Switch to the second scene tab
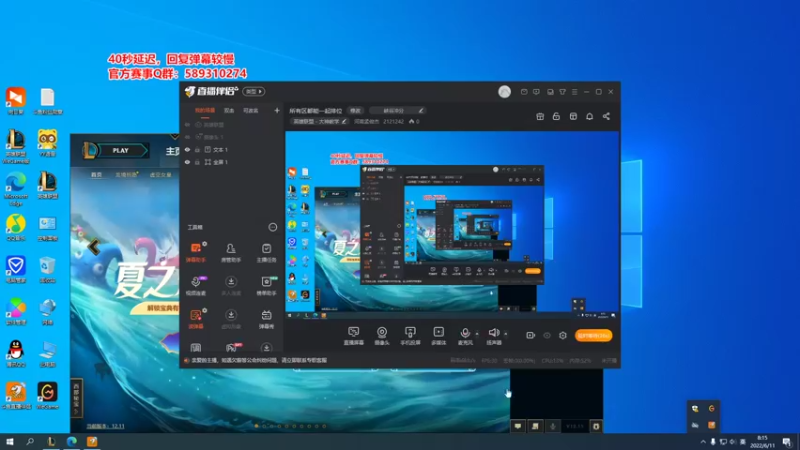Screen dimensions: 800x450 coord(229,110)
